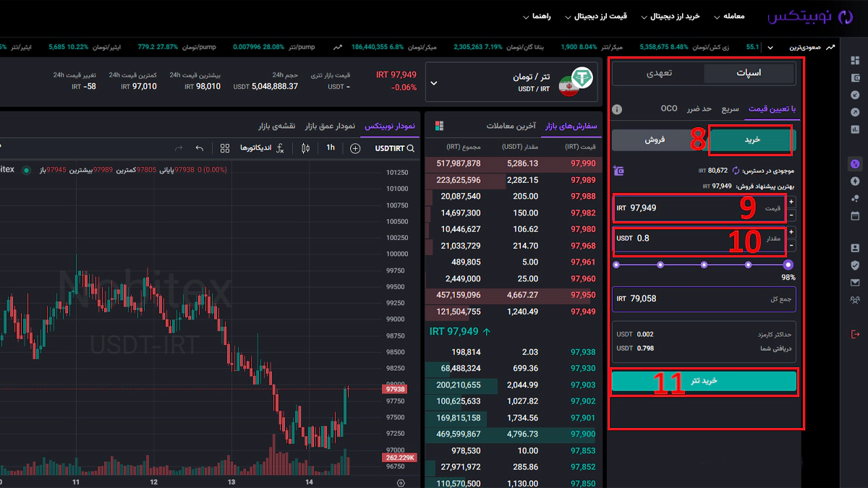Click the deposit arrow-in circle sidebar icon
Viewport: 868px width, 488px height.
pos(855,95)
